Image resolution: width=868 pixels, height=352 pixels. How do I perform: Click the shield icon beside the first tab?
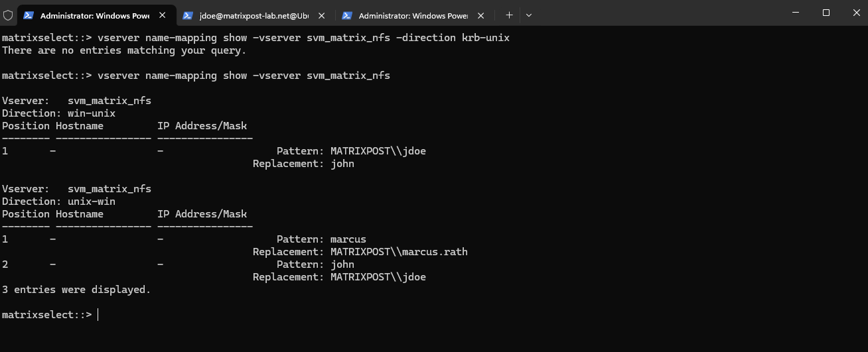point(9,15)
